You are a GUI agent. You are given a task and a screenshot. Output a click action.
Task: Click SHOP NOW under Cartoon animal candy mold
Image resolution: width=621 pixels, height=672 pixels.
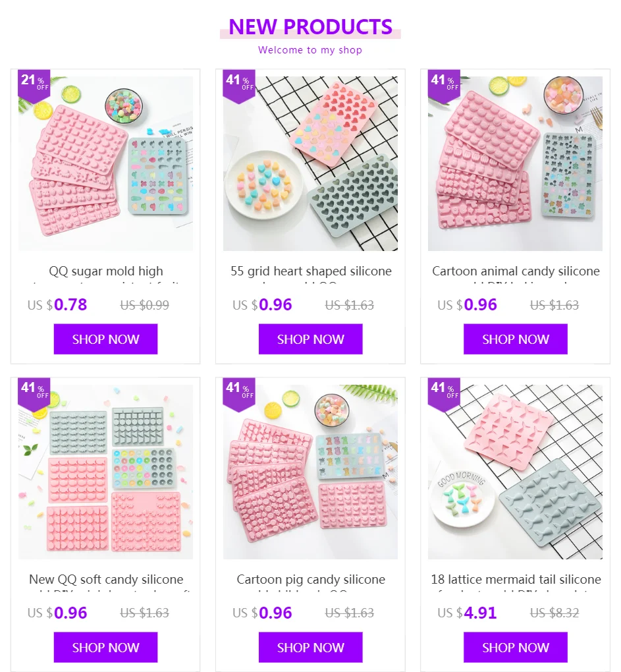click(516, 339)
